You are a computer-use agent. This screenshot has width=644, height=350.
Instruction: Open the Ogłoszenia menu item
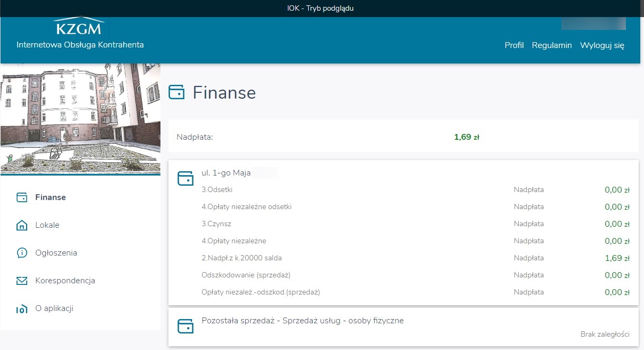(56, 253)
